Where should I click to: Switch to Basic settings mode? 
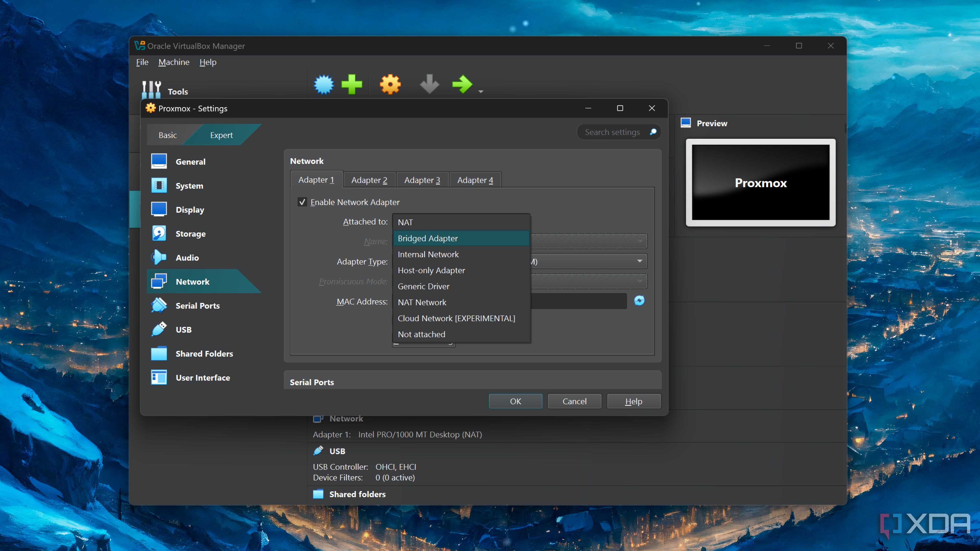pyautogui.click(x=167, y=135)
